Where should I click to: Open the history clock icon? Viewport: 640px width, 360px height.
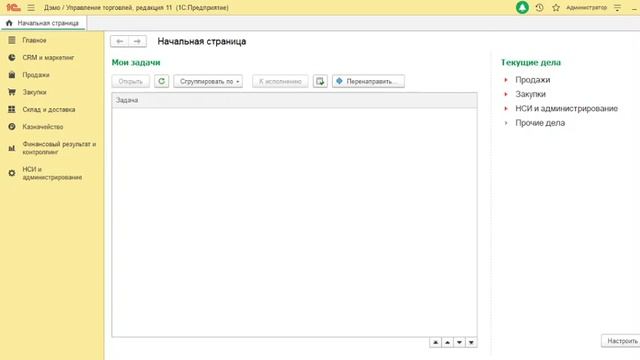[x=540, y=8]
